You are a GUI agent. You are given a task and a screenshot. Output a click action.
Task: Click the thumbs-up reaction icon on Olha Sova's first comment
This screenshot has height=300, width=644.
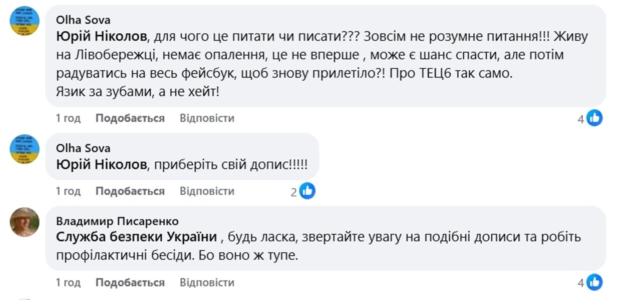[x=594, y=118]
